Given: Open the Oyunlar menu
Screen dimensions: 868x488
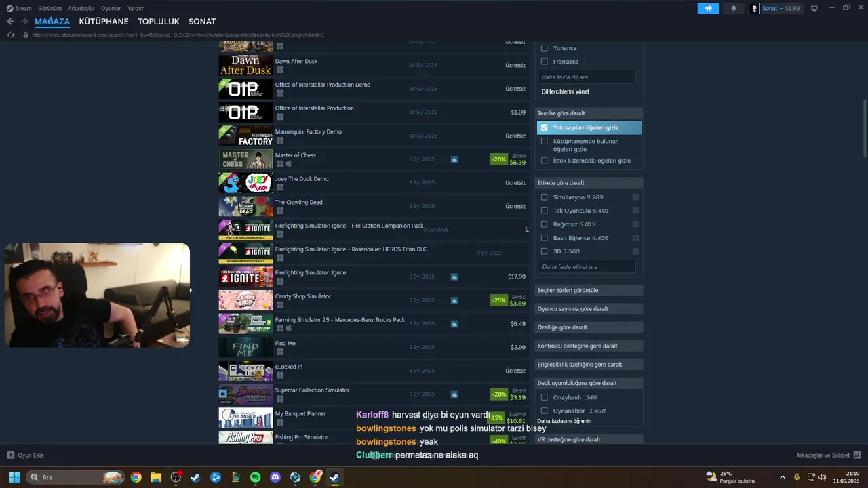Looking at the screenshot, I should (x=111, y=8).
